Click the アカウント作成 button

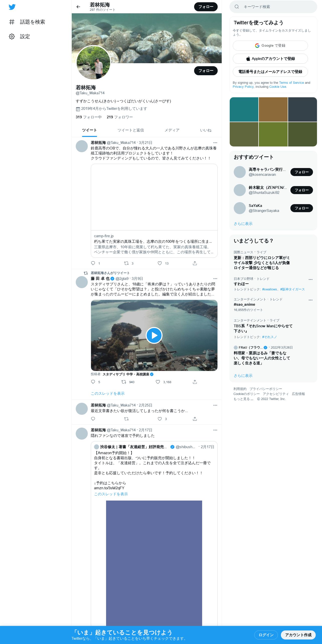point(298,635)
